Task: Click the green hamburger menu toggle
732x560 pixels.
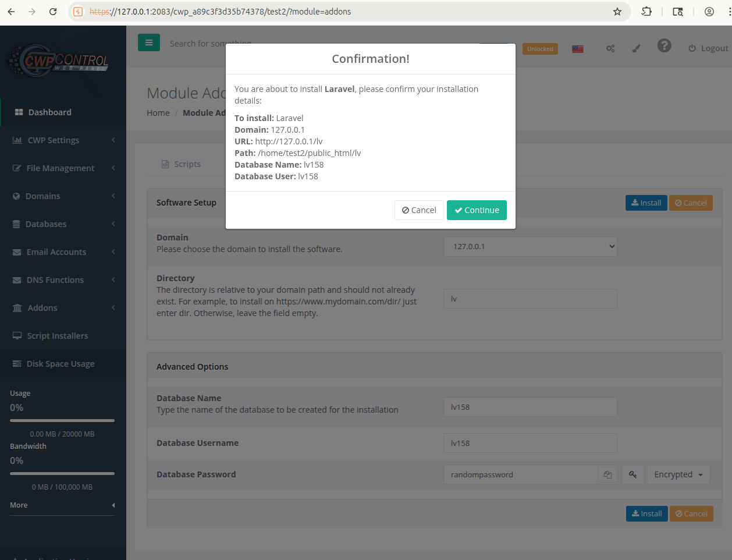Action: (148, 42)
